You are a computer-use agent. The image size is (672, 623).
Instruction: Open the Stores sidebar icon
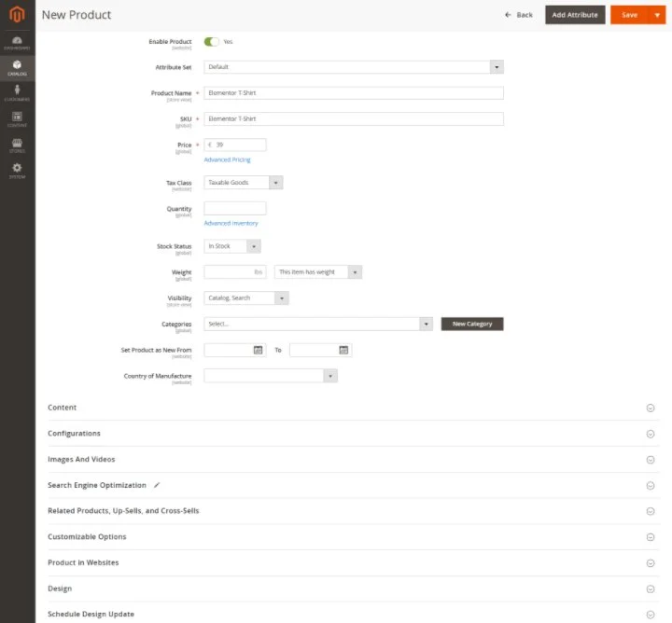17,145
